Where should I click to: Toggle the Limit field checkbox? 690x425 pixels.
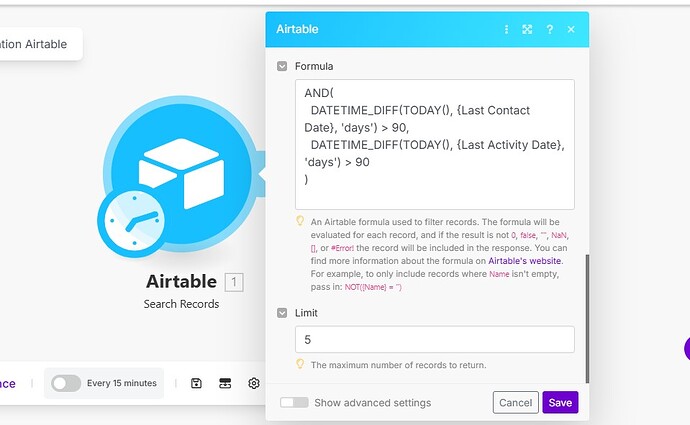pyautogui.click(x=282, y=313)
